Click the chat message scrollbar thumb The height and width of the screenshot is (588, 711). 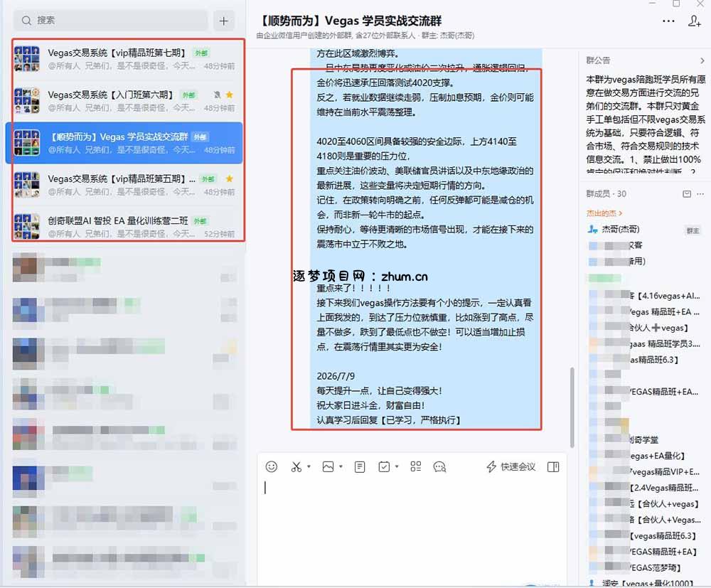(x=572, y=407)
